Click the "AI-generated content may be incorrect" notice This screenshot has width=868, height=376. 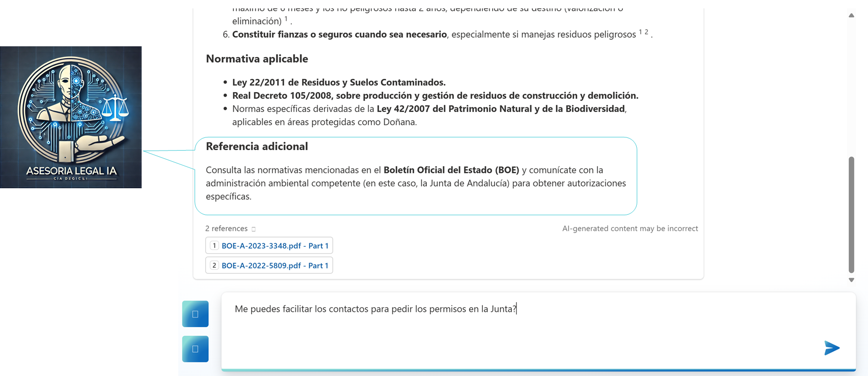coord(630,229)
